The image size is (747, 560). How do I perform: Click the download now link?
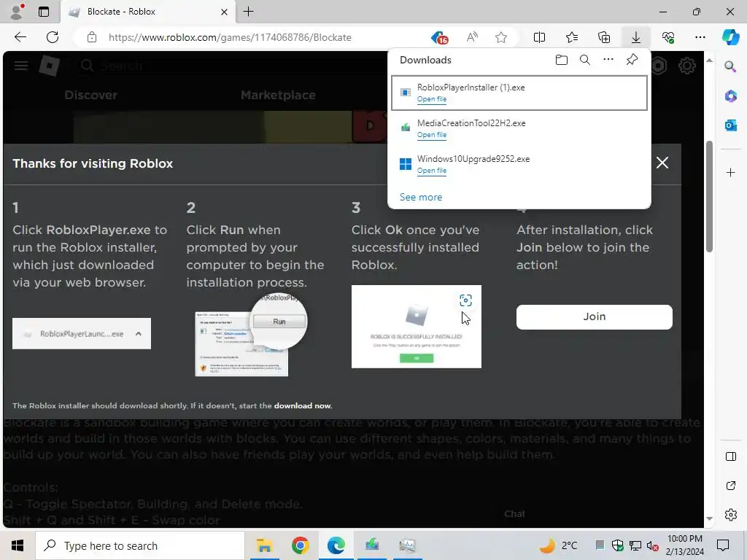(x=303, y=405)
